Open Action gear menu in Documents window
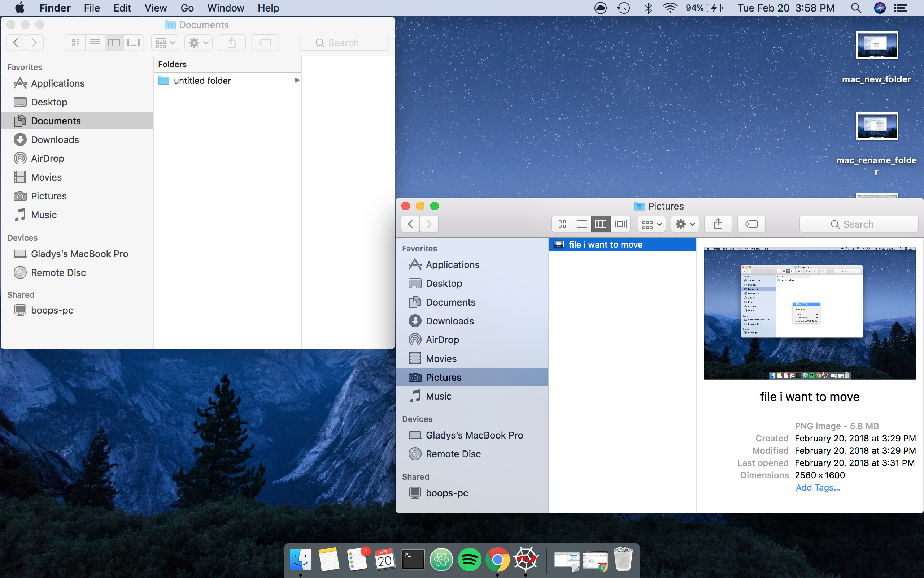This screenshot has width=924, height=578. click(199, 42)
